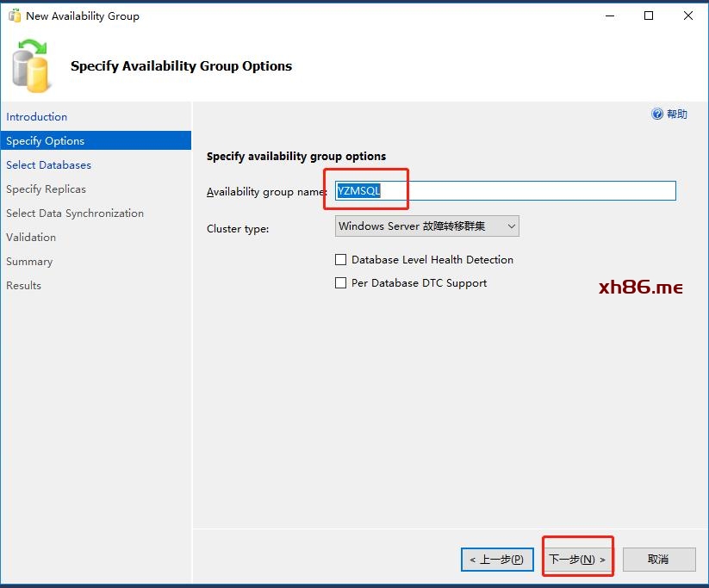Select the Validation step in sidebar

pyautogui.click(x=31, y=238)
